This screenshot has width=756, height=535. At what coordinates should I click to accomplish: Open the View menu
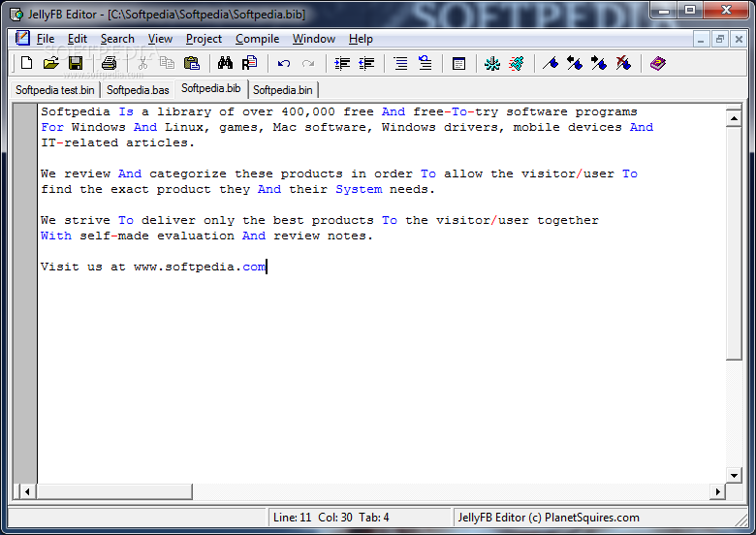tap(160, 39)
